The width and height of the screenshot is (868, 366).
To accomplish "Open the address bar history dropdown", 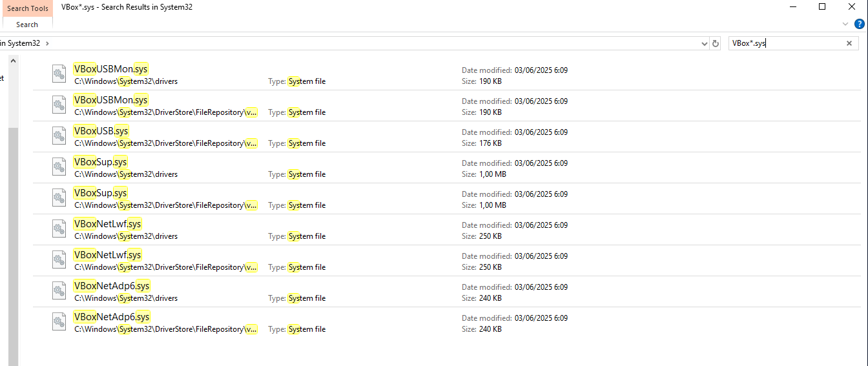I will [705, 43].
